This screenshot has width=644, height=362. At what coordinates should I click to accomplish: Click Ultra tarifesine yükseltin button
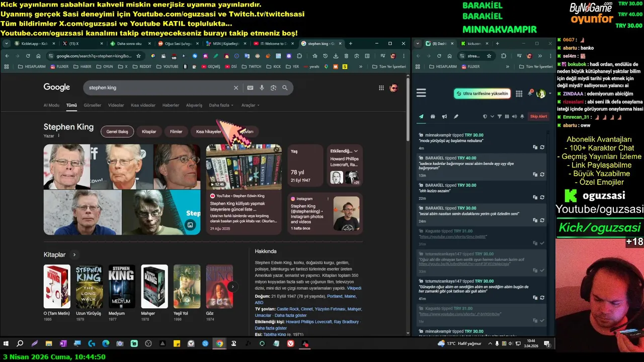[482, 94]
